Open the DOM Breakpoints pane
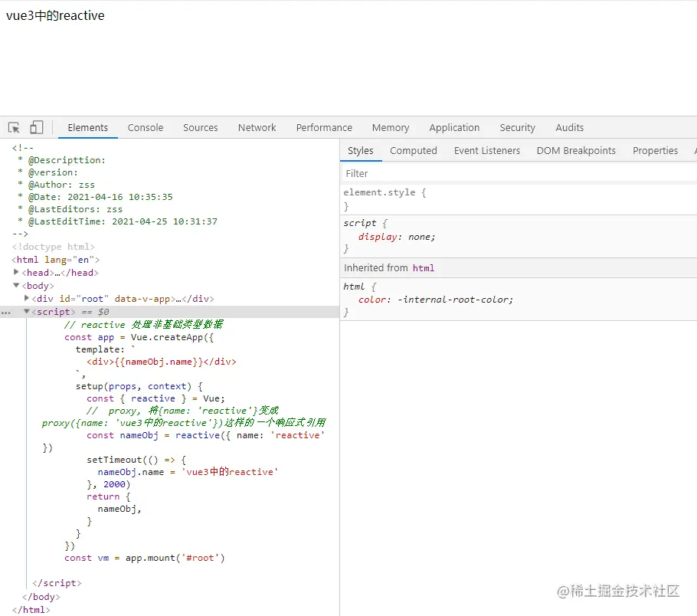697x616 pixels. click(x=576, y=151)
